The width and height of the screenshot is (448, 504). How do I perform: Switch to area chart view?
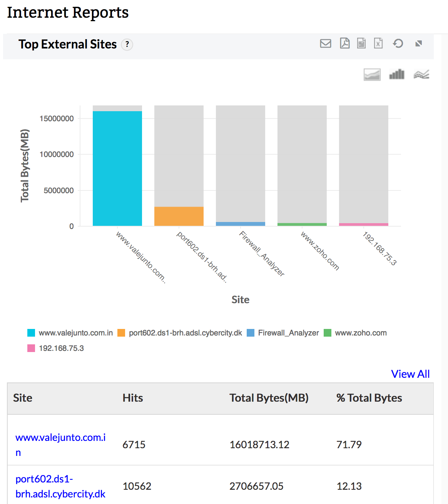[x=372, y=74]
